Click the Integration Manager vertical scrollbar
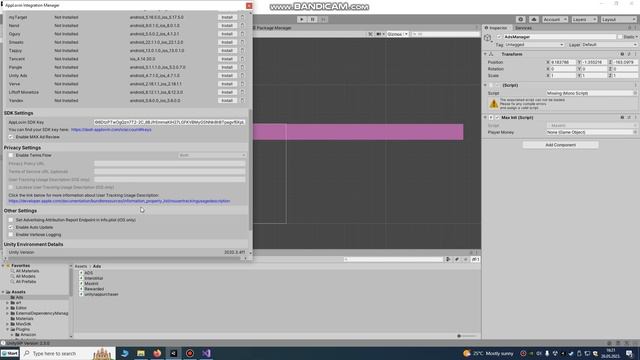 pos(250,169)
